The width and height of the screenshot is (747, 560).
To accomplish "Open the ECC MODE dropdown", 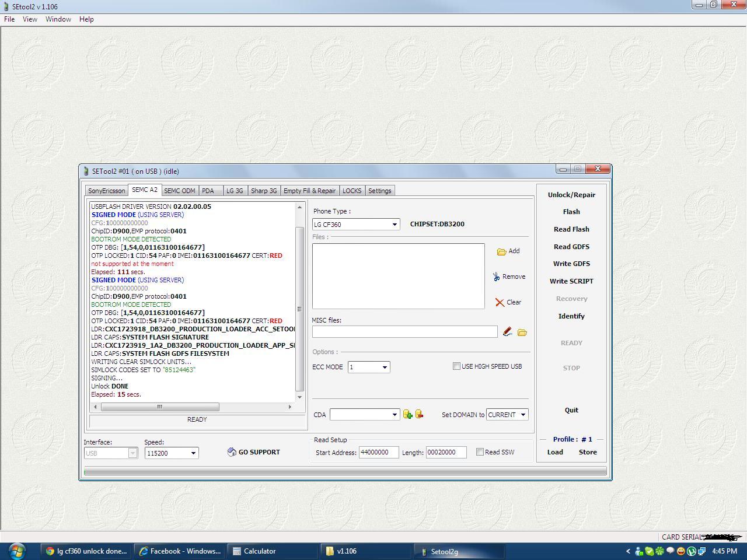I will (385, 367).
